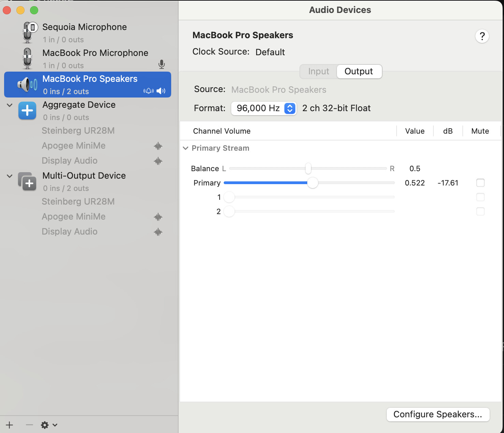Remove selected device with minus button
The height and width of the screenshot is (433, 504).
point(29,425)
